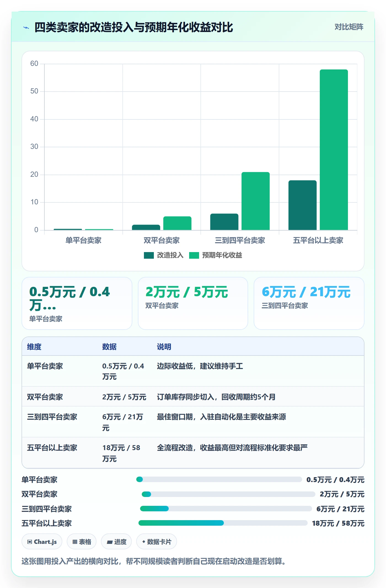Click description 订单库存同步切入，回收周期约5个月
This screenshot has width=386, height=588.
click(216, 397)
